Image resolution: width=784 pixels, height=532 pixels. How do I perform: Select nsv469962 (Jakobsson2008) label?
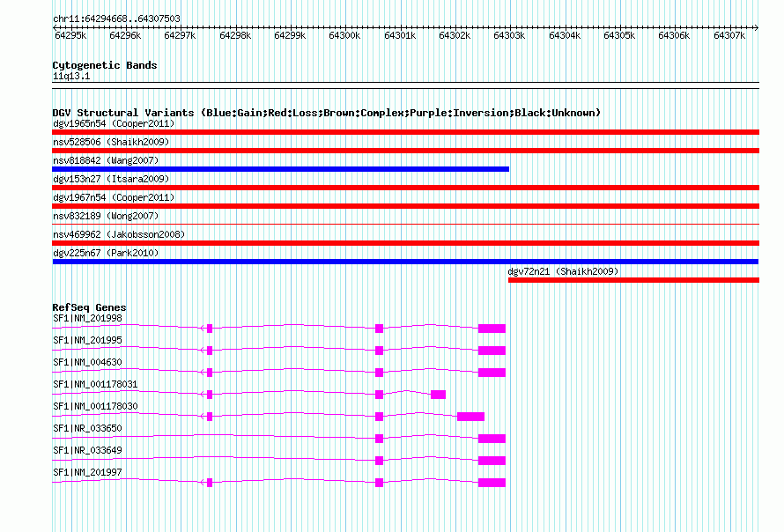(119, 234)
